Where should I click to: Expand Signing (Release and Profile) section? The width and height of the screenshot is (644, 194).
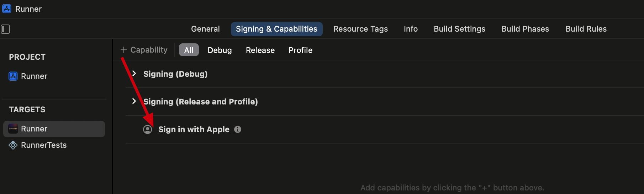[134, 101]
